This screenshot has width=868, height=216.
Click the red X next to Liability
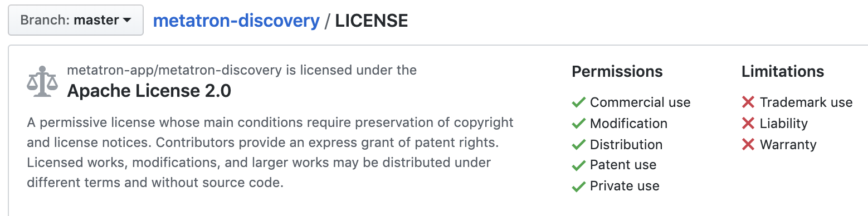click(748, 124)
